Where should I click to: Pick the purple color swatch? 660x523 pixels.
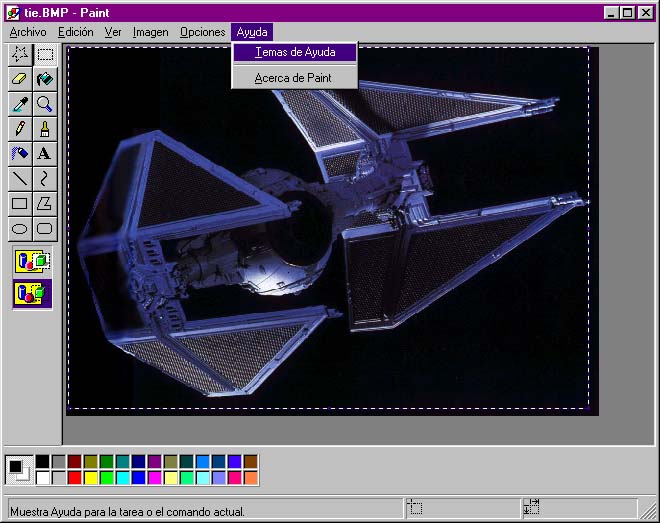click(x=154, y=462)
